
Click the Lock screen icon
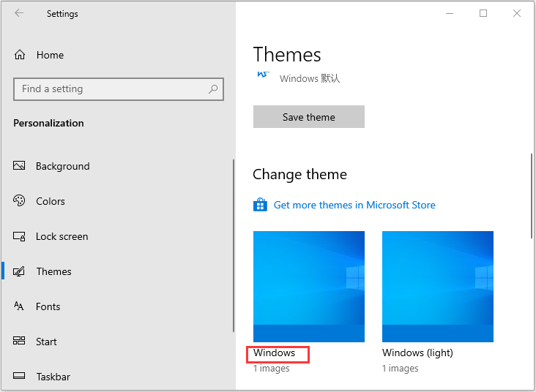(19, 236)
